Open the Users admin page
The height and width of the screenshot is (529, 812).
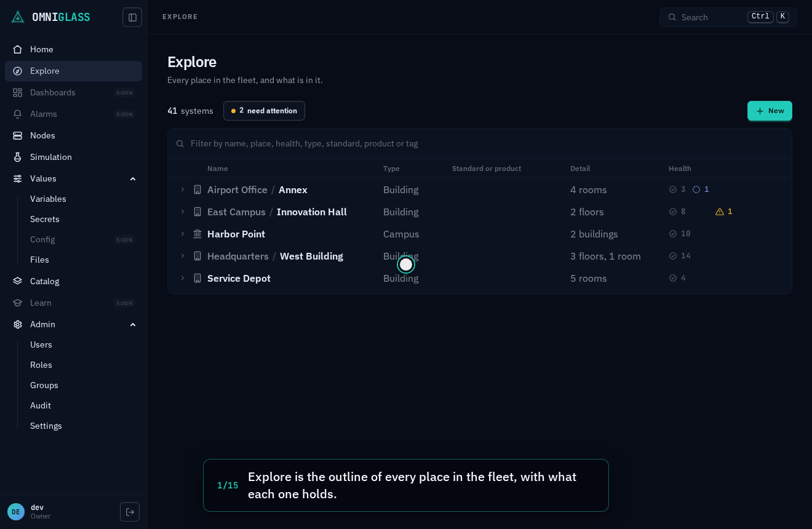[x=41, y=344]
